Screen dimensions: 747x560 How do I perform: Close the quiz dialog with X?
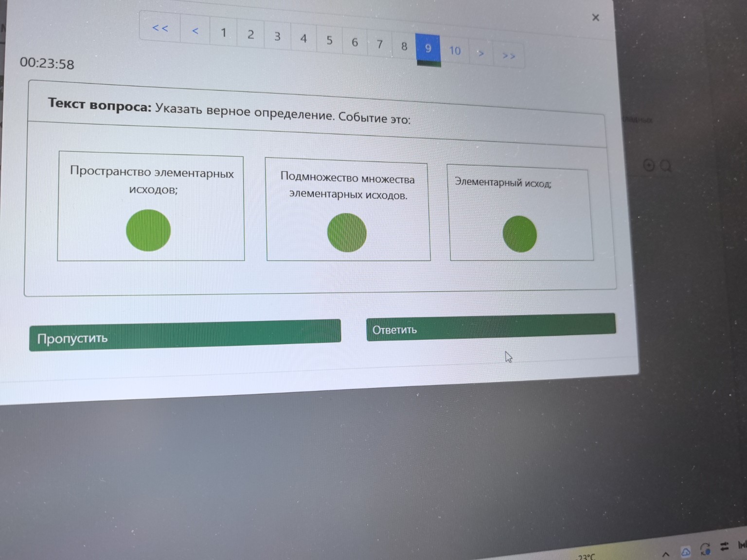[x=595, y=17]
